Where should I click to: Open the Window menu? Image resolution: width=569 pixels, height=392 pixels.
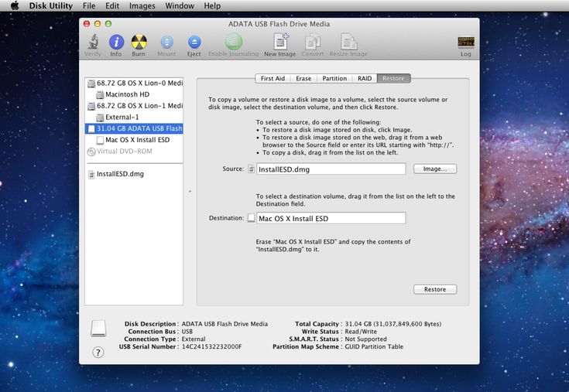coord(180,5)
